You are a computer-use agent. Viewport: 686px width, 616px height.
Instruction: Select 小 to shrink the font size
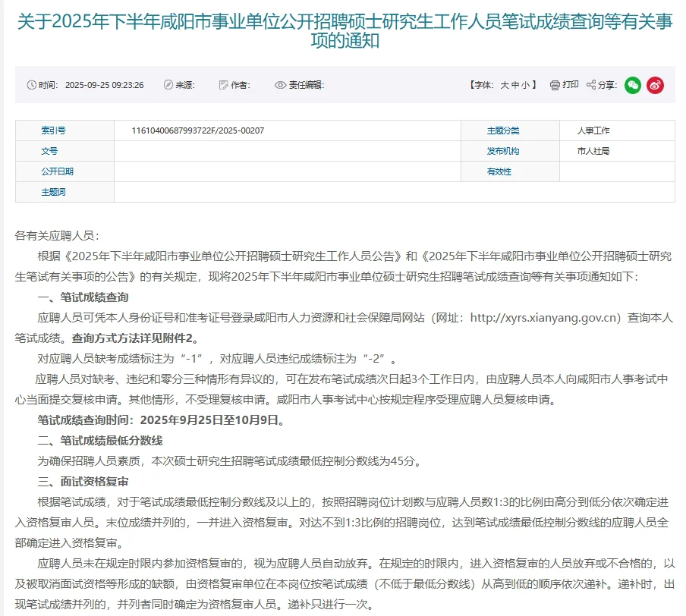(526, 85)
